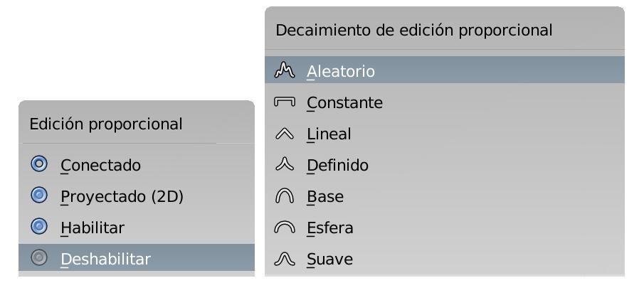Toggle the Habilitar radio button

click(39, 226)
